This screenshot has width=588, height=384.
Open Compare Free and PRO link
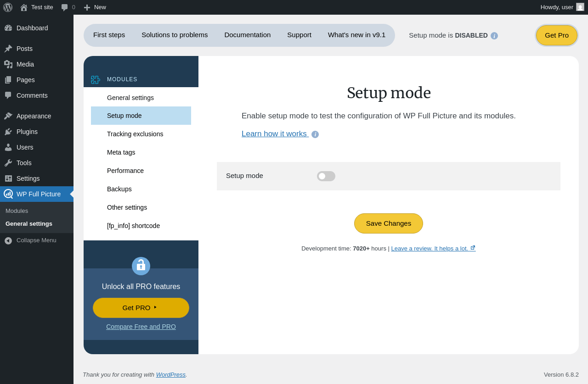click(x=141, y=327)
